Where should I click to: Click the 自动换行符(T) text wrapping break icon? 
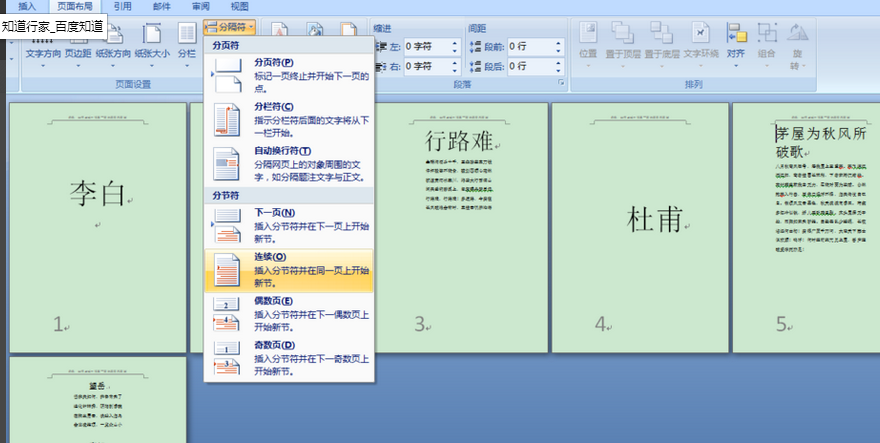(226, 164)
